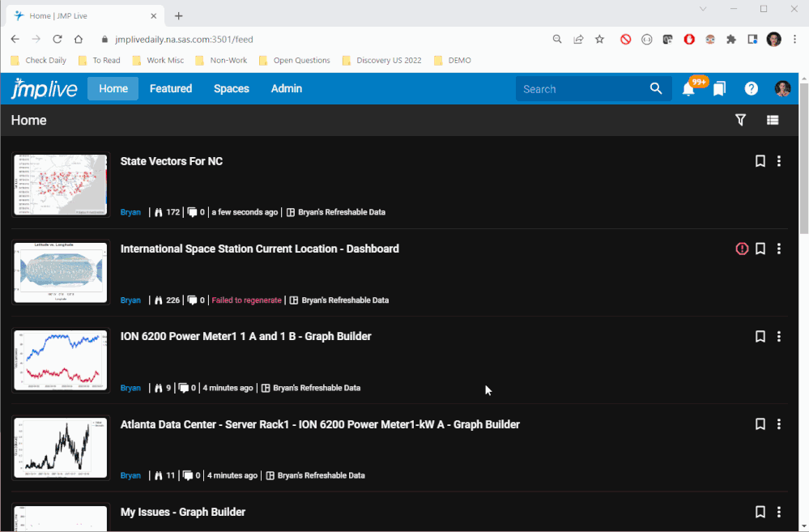Viewport: 809px width, 532px height.
Task: Click the Chrome zoom magnifier icon in address bar
Action: (x=556, y=39)
